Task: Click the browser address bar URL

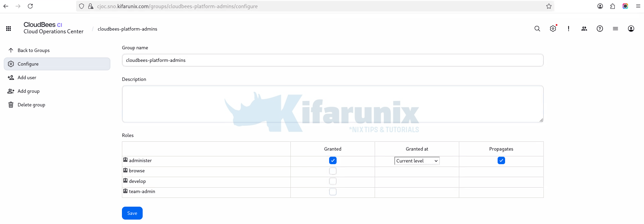Action: click(177, 6)
